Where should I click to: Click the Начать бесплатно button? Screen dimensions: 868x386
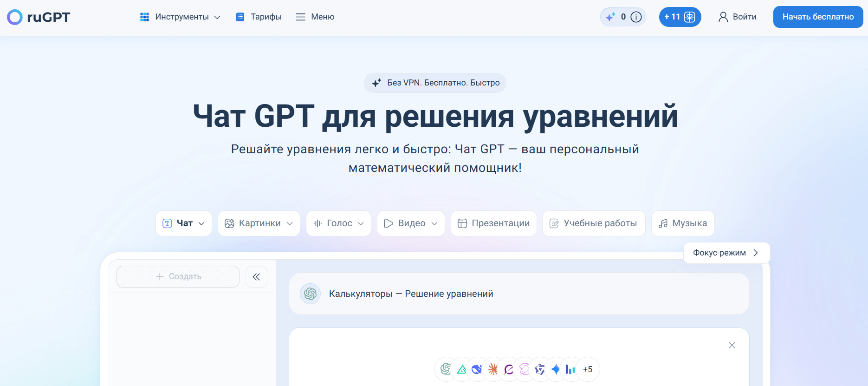click(x=818, y=17)
